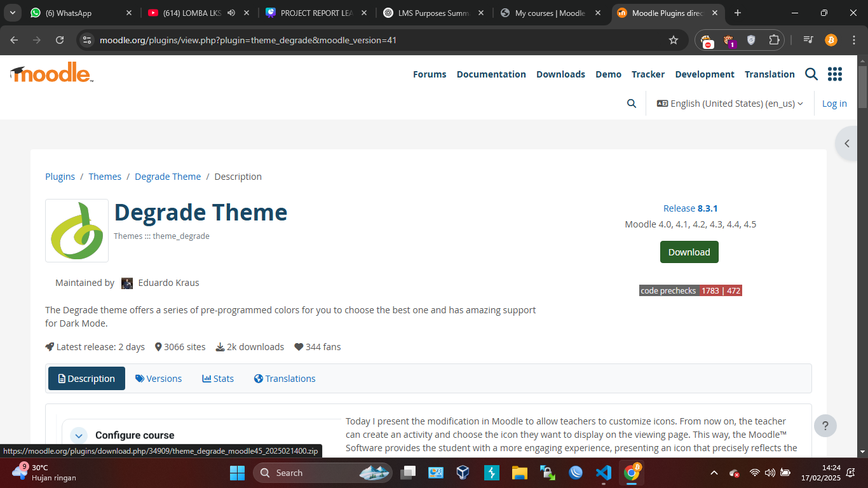Viewport: 868px width, 488px height.
Task: Open the volume icon in system tray
Action: point(770,473)
